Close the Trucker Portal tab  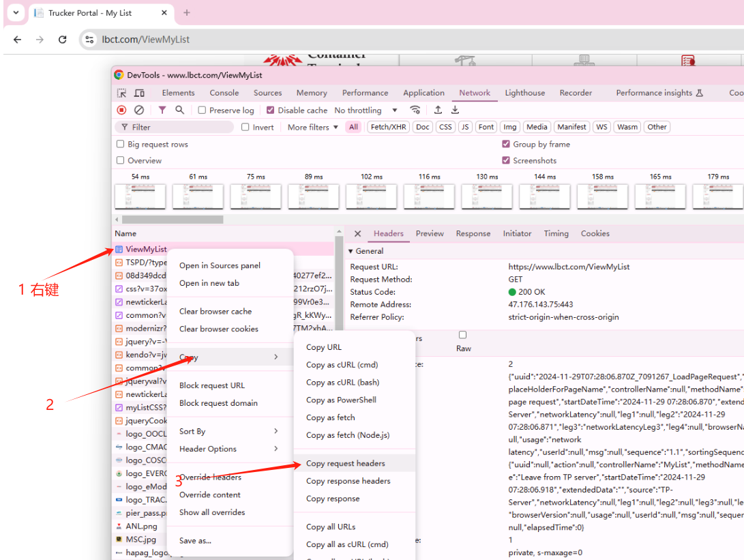click(x=164, y=13)
